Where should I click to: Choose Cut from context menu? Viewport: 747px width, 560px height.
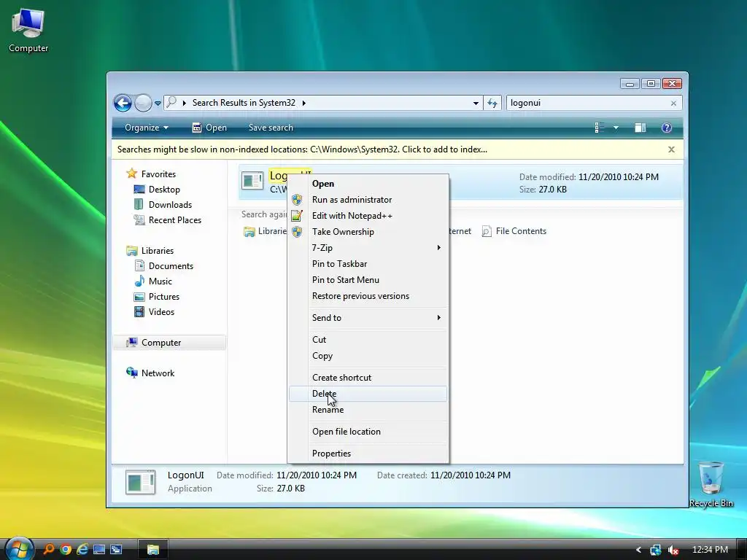(x=368, y=340)
